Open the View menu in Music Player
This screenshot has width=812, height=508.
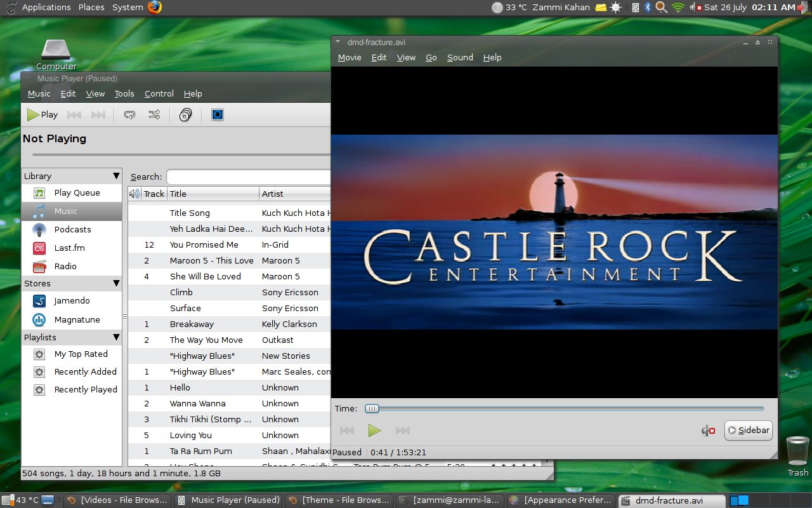(95, 93)
